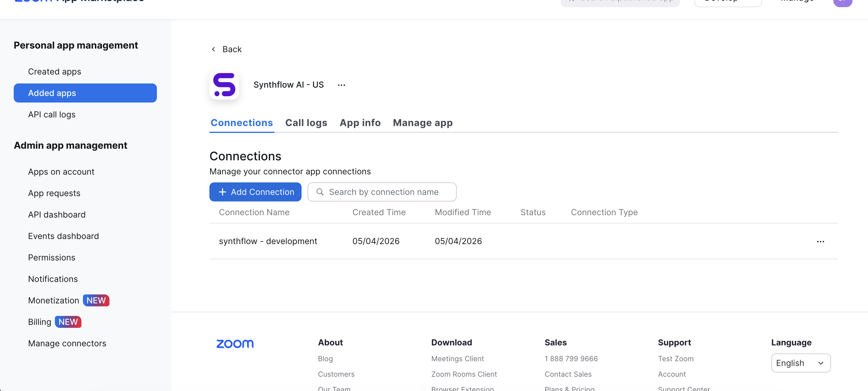Click the Status column header
The height and width of the screenshot is (391, 868).
click(533, 212)
